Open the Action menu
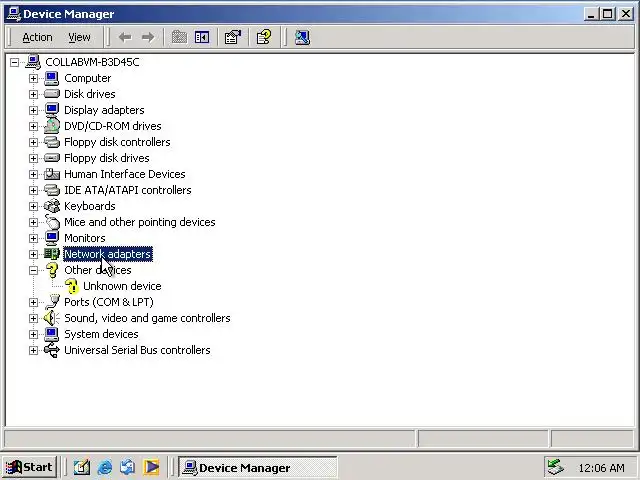The width and height of the screenshot is (640, 480). point(37,37)
